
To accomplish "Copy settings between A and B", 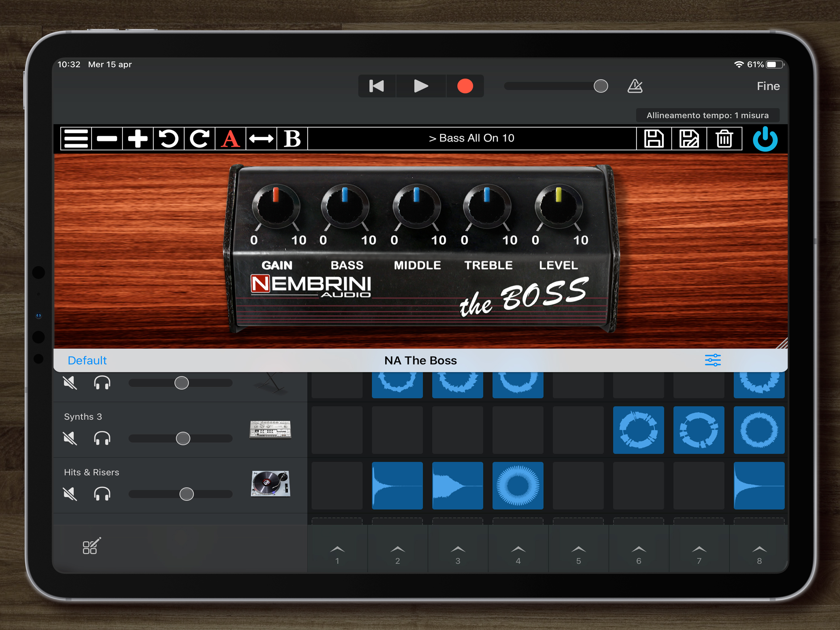I will (x=261, y=138).
